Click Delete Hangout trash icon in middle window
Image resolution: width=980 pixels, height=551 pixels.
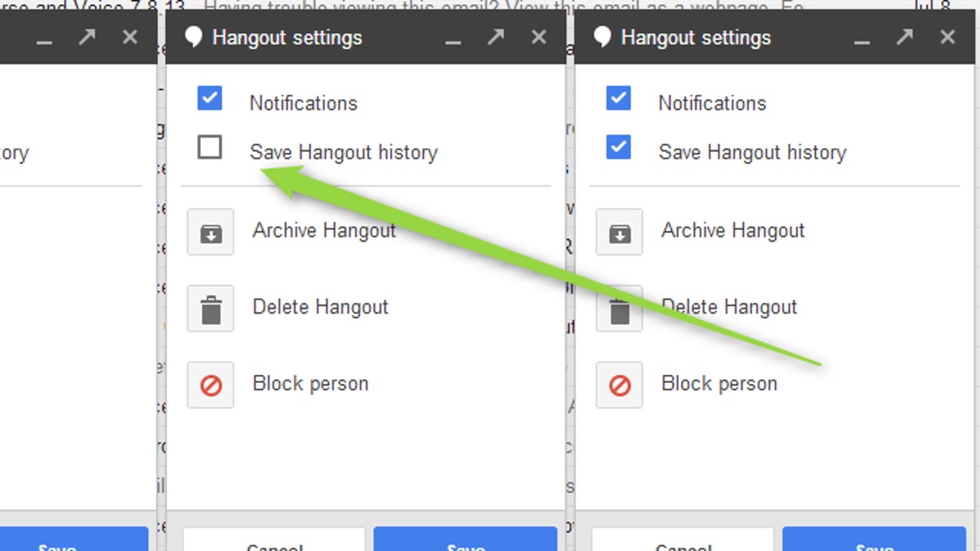point(211,309)
